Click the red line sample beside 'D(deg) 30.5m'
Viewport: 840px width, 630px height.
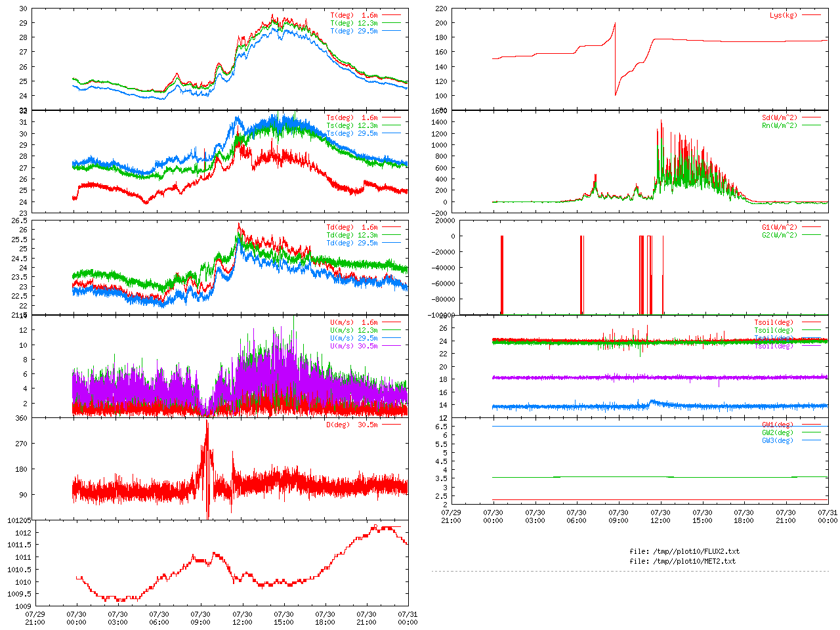[391, 425]
